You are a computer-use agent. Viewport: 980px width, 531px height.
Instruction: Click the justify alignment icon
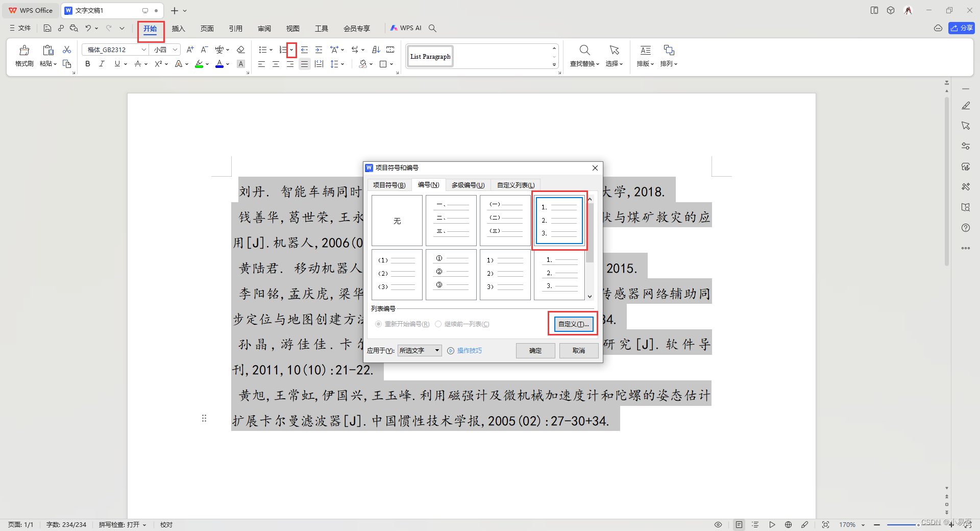(305, 64)
